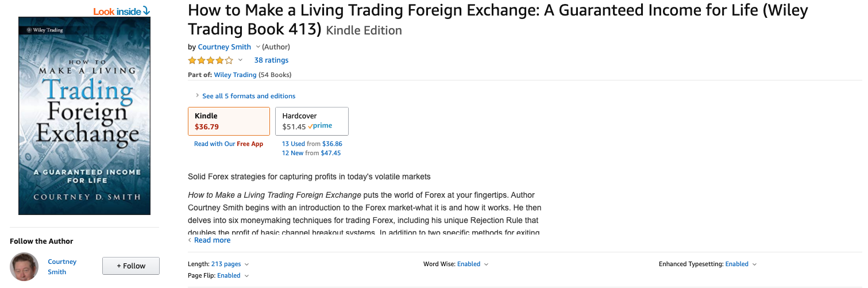Open the Length 213 pages dropdown

pyautogui.click(x=226, y=264)
